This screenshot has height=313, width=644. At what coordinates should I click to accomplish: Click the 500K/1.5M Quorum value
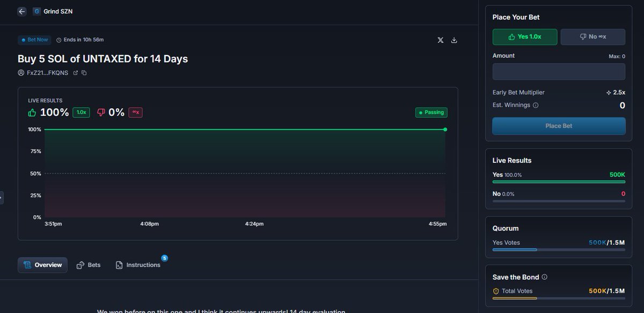coord(607,243)
